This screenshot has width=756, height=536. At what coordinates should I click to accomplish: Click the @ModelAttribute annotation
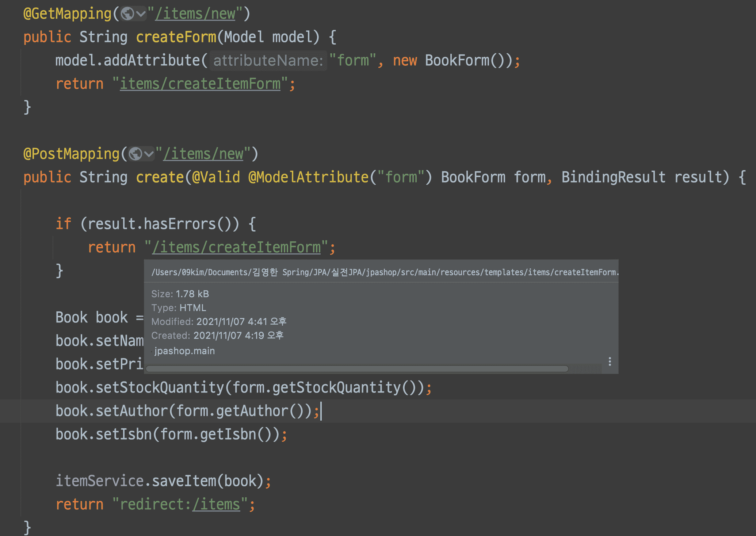[x=309, y=177]
